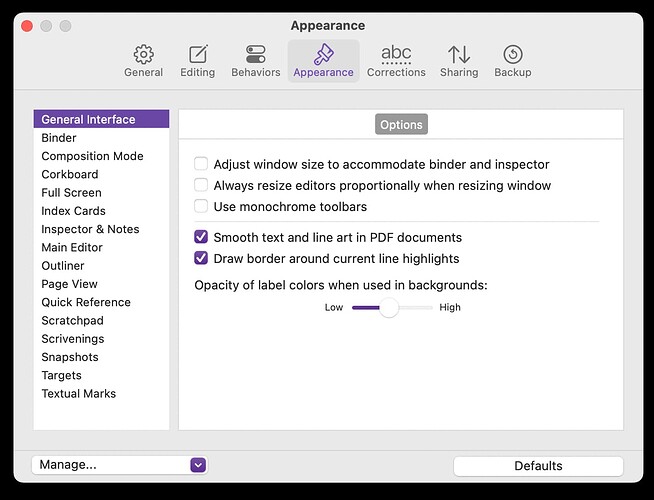Image resolution: width=654 pixels, height=500 pixels.
Task: Select General Interface in the sidebar
Action: (101, 119)
